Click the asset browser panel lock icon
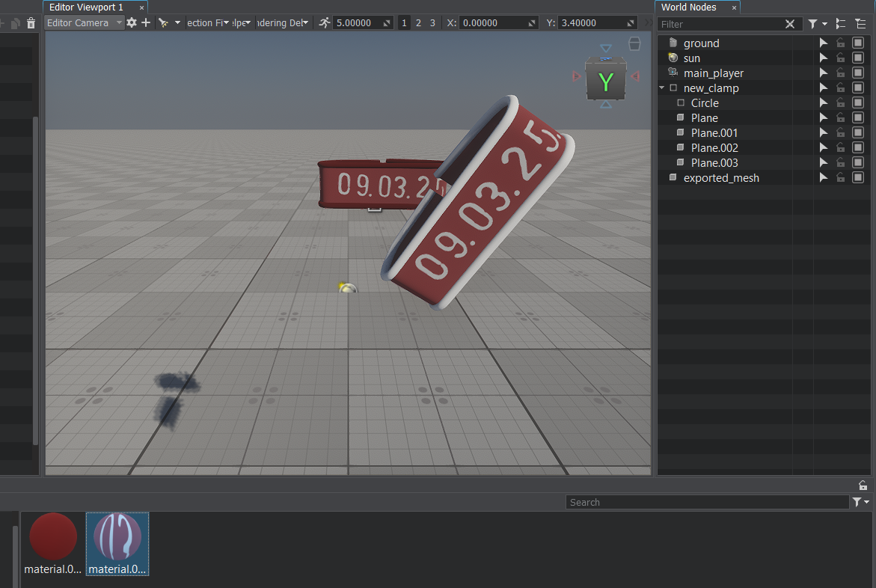876x588 pixels. tap(863, 485)
